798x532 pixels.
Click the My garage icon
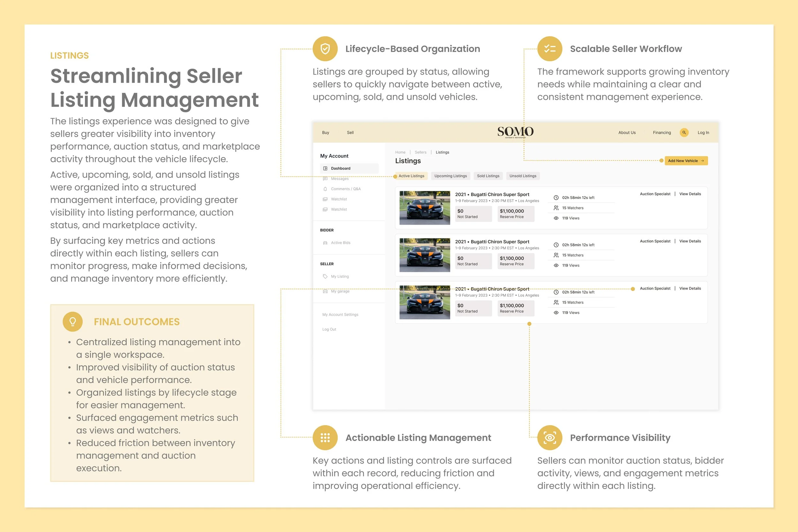[325, 291]
